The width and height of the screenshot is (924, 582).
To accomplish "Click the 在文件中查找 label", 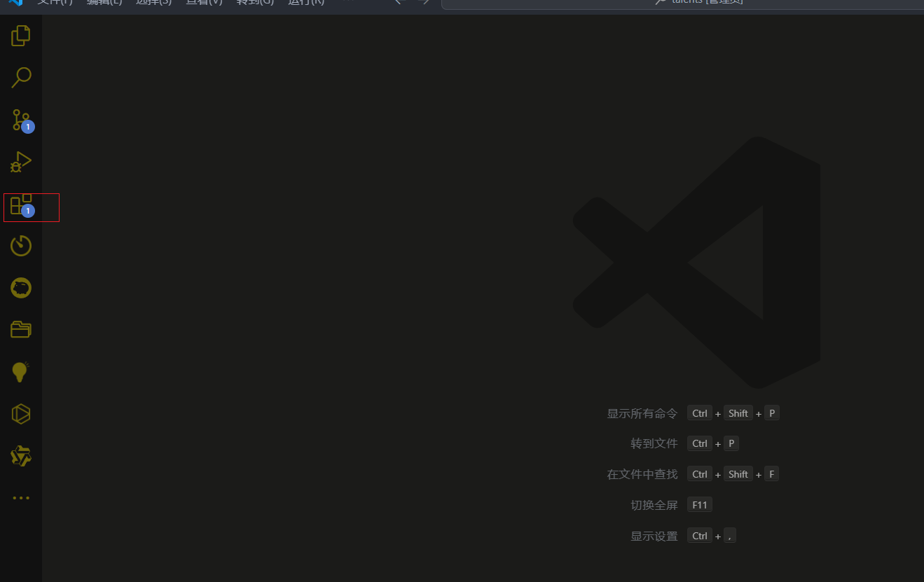I will (642, 474).
